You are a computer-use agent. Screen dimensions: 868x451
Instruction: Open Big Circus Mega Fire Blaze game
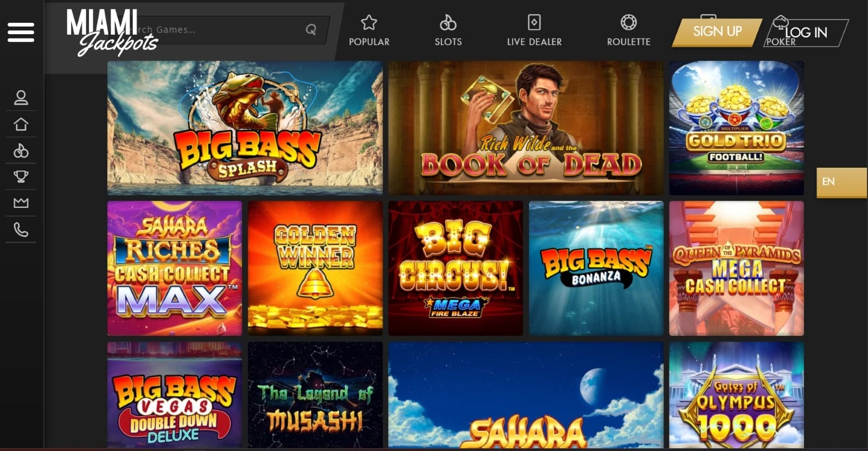tap(456, 269)
